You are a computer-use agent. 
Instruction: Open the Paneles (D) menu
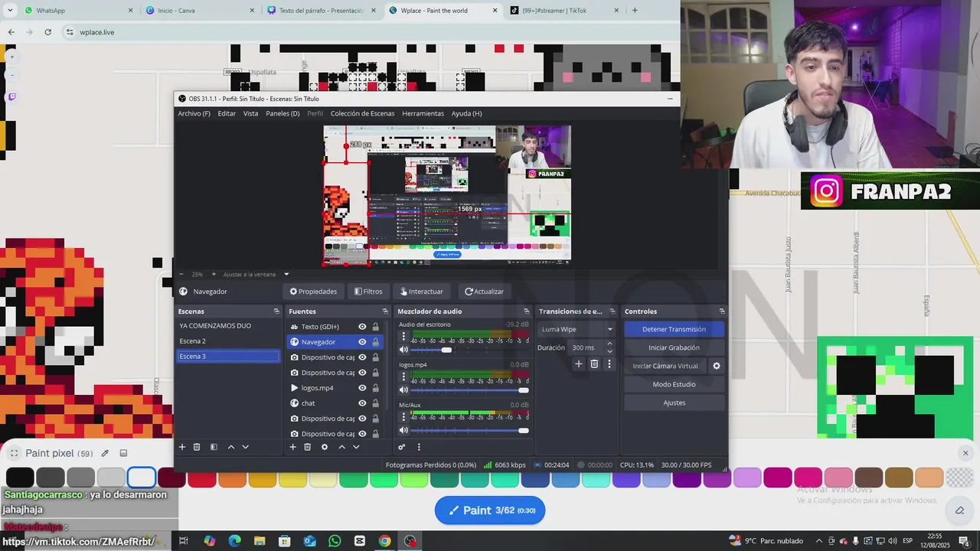(x=283, y=113)
